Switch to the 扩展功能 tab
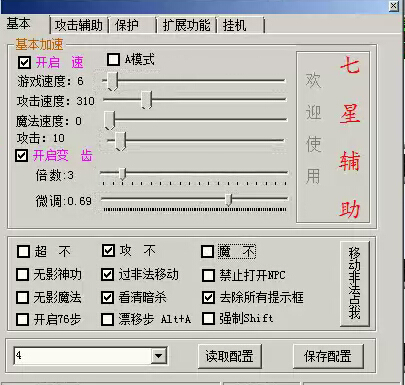Screen dimensions: 405x385 coord(187,25)
